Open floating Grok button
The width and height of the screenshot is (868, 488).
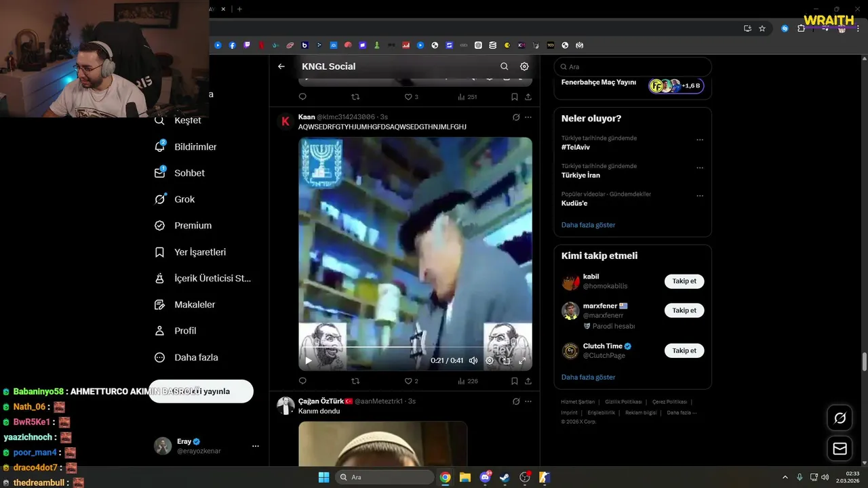840,418
